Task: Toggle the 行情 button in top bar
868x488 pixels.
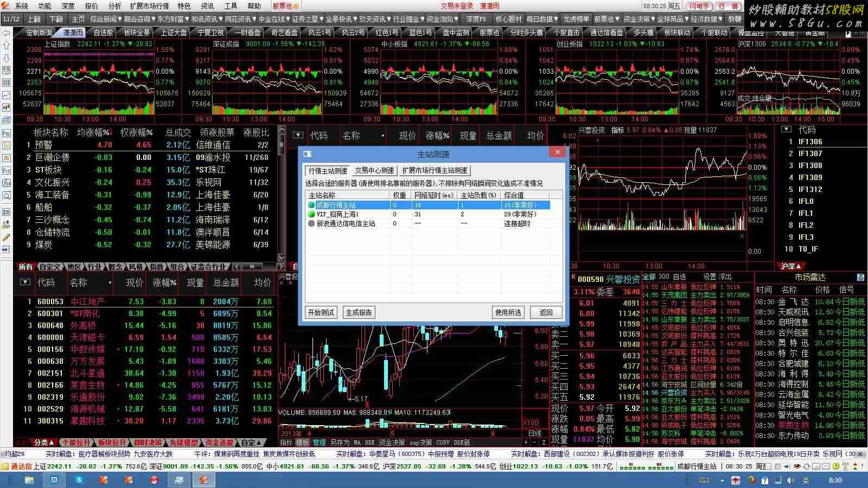Action: pyautogui.click(x=727, y=6)
